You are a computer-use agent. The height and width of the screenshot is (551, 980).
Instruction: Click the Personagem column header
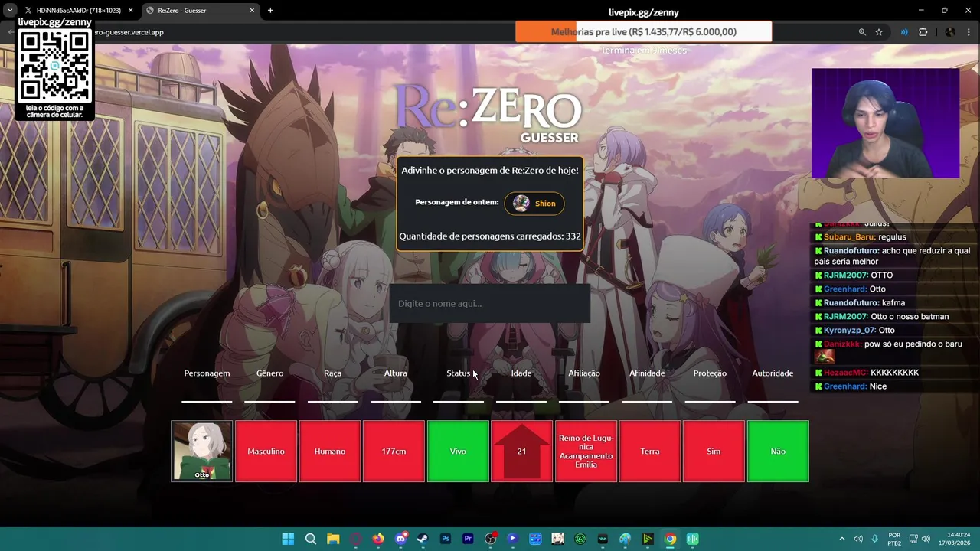[207, 373]
